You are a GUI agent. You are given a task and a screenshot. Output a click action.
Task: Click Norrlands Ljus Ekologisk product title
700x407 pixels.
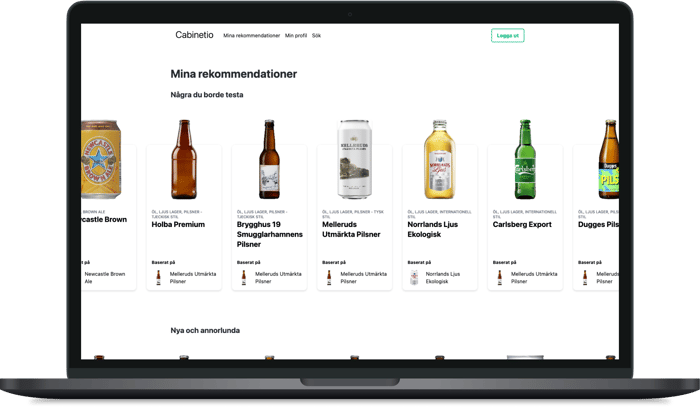click(x=433, y=229)
